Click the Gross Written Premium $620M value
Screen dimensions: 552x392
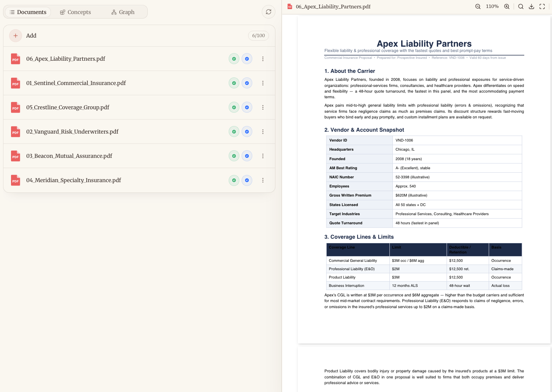tap(411, 195)
